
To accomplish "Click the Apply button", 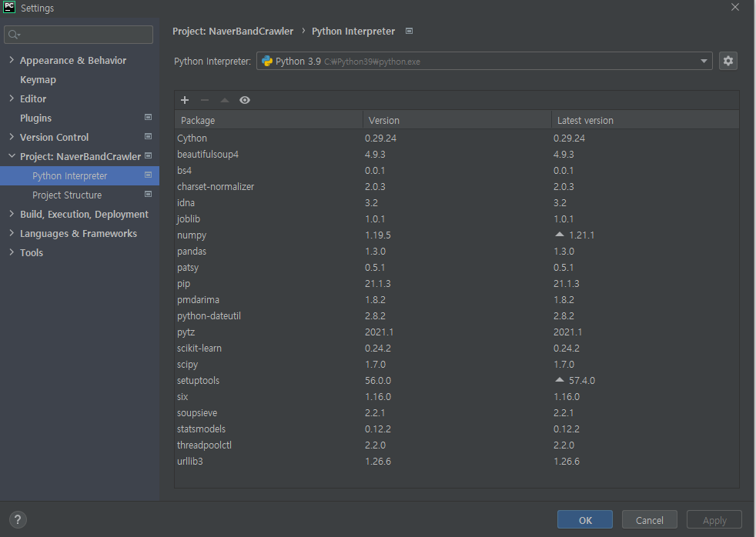I will click(714, 519).
